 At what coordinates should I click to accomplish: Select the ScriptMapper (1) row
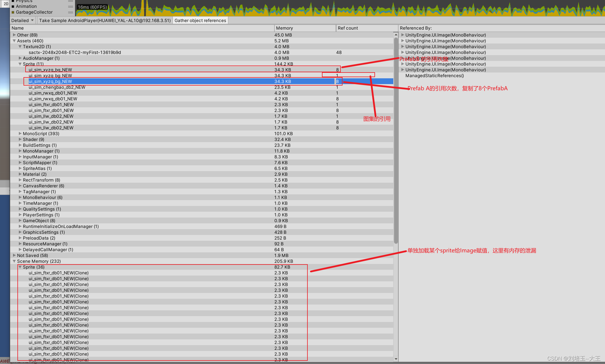(x=202, y=163)
